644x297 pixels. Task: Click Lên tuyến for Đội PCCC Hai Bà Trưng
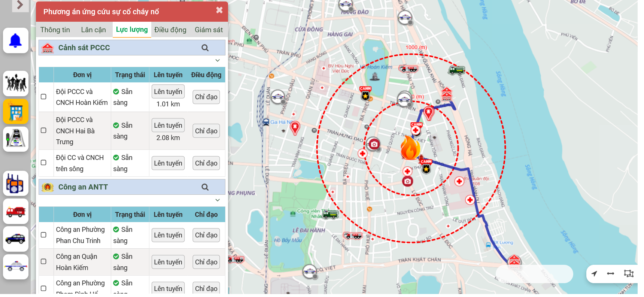click(168, 125)
